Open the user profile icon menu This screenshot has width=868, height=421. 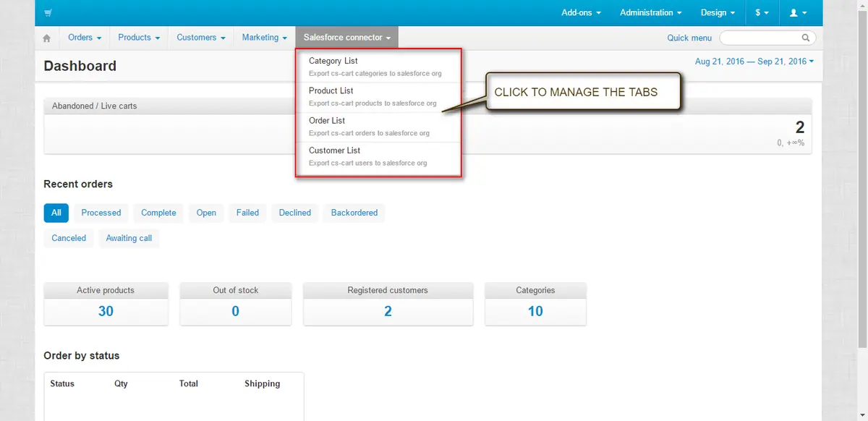point(798,13)
